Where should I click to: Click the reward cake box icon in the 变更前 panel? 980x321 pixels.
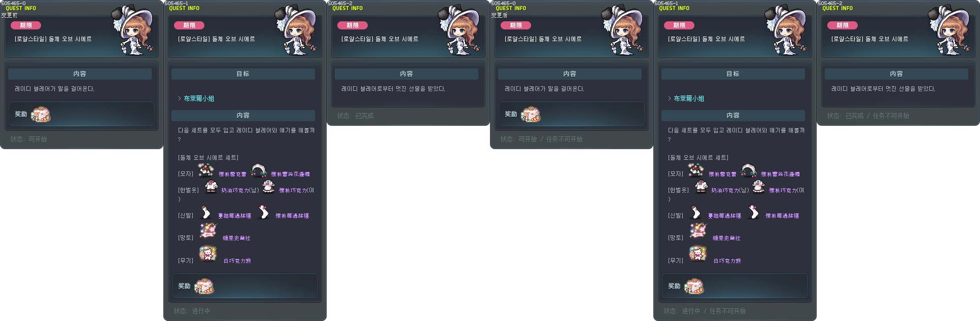(41, 114)
